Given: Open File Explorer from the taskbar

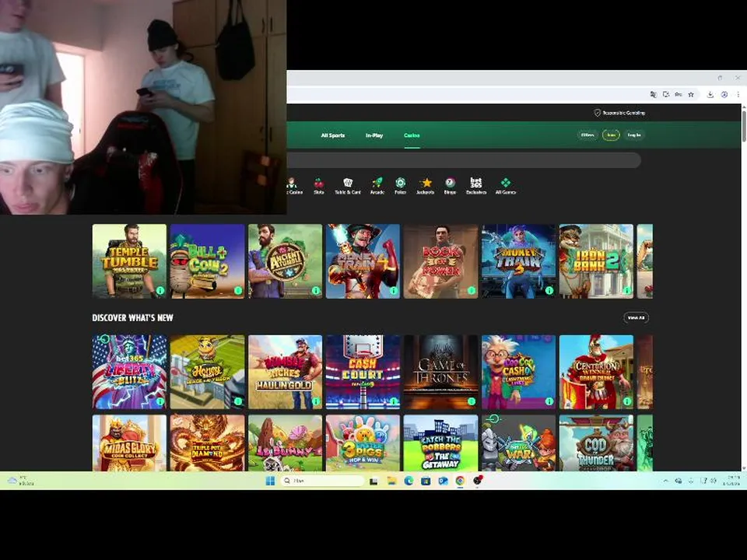Looking at the screenshot, I should point(391,481).
